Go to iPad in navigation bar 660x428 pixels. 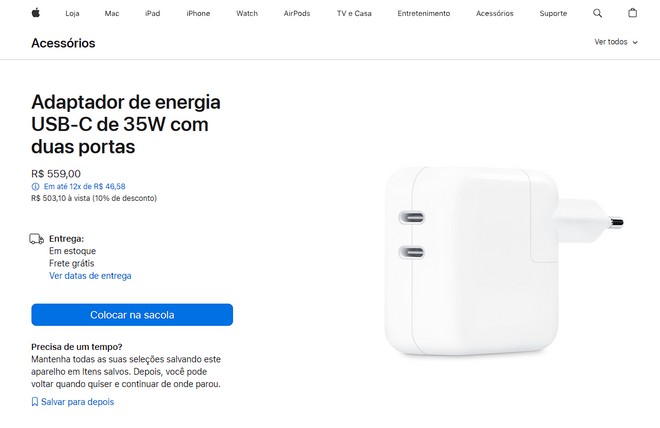[x=152, y=13]
